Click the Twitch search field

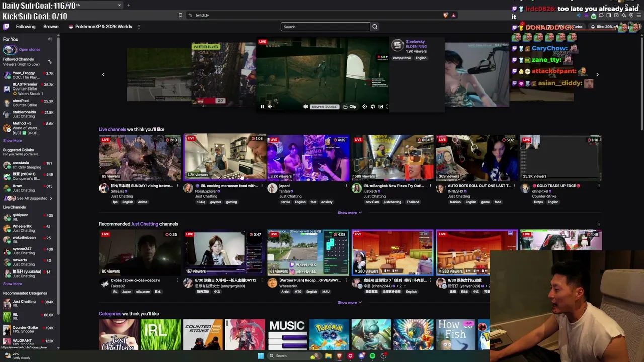tap(325, 27)
